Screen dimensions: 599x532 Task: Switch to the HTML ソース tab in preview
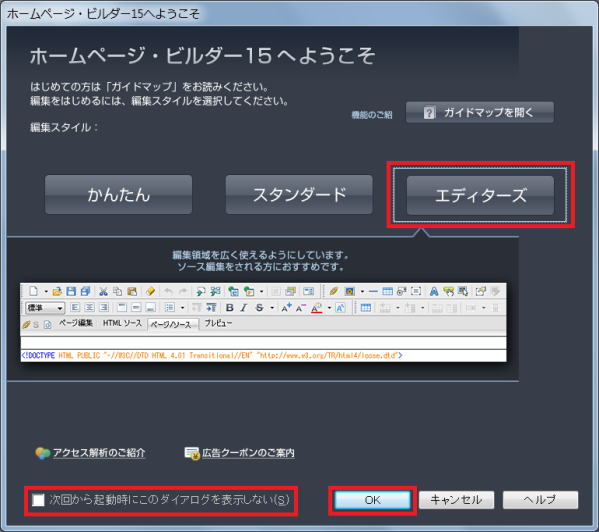122,323
